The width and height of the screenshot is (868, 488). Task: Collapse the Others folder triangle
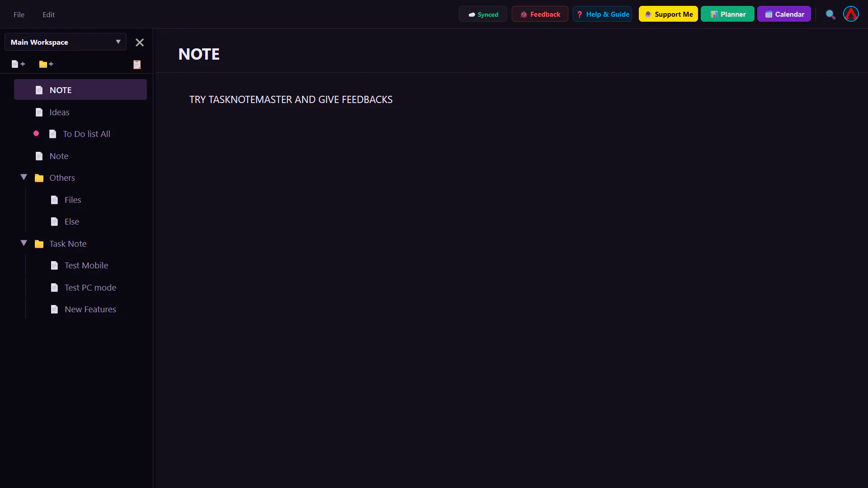pyautogui.click(x=24, y=177)
